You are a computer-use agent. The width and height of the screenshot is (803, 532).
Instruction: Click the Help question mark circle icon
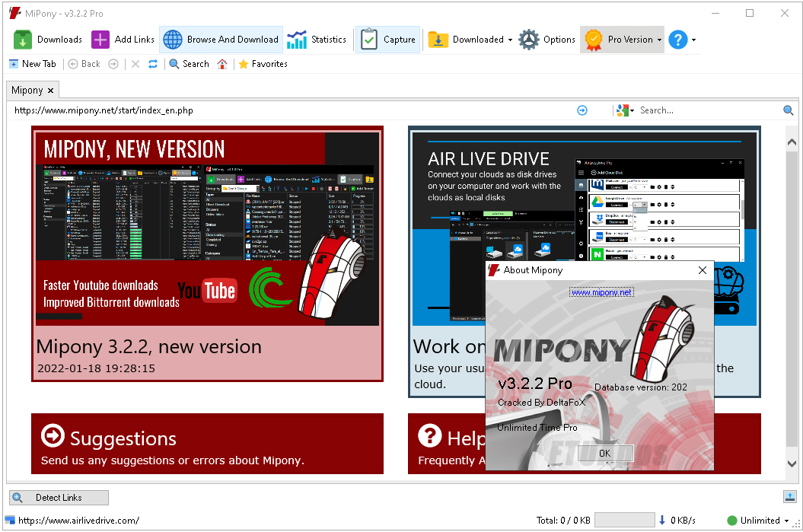click(x=430, y=436)
